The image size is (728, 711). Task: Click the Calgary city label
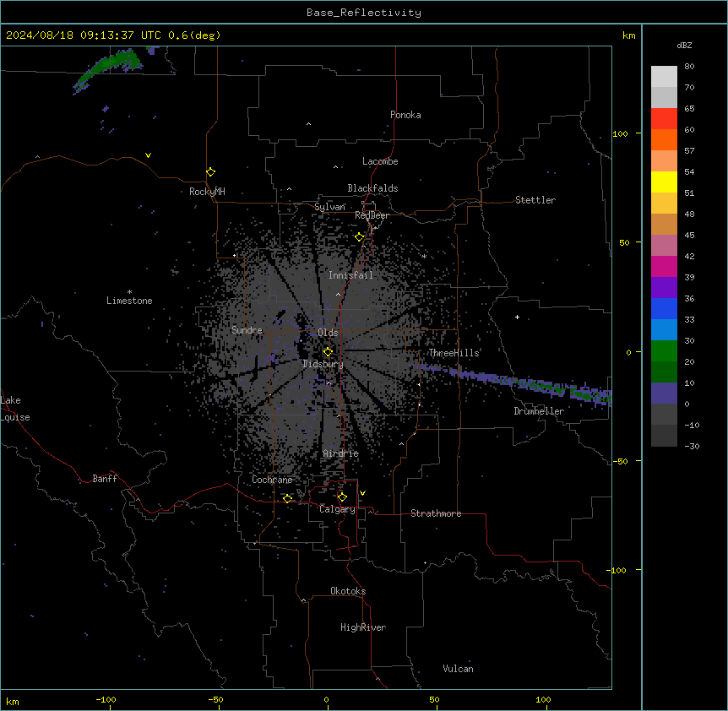337,509
